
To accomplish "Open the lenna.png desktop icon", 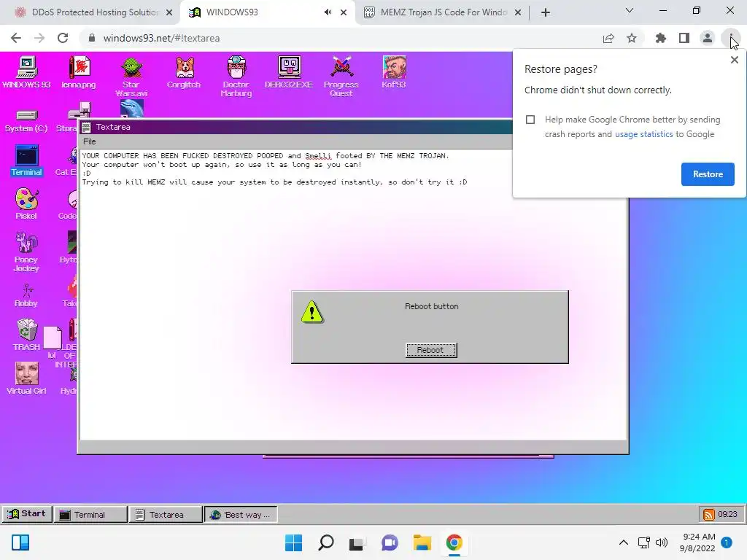I will coord(79,72).
